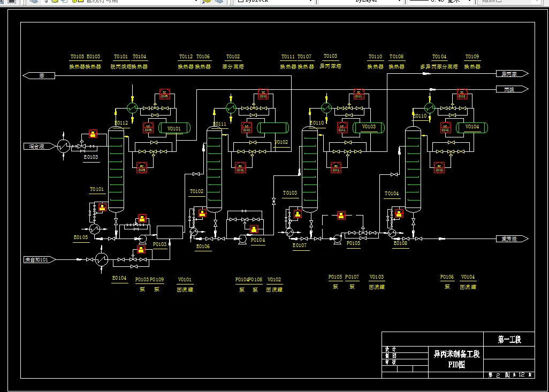Click the 苯 outlet flow arrow
This screenshot has width=549, height=392.
click(39, 75)
